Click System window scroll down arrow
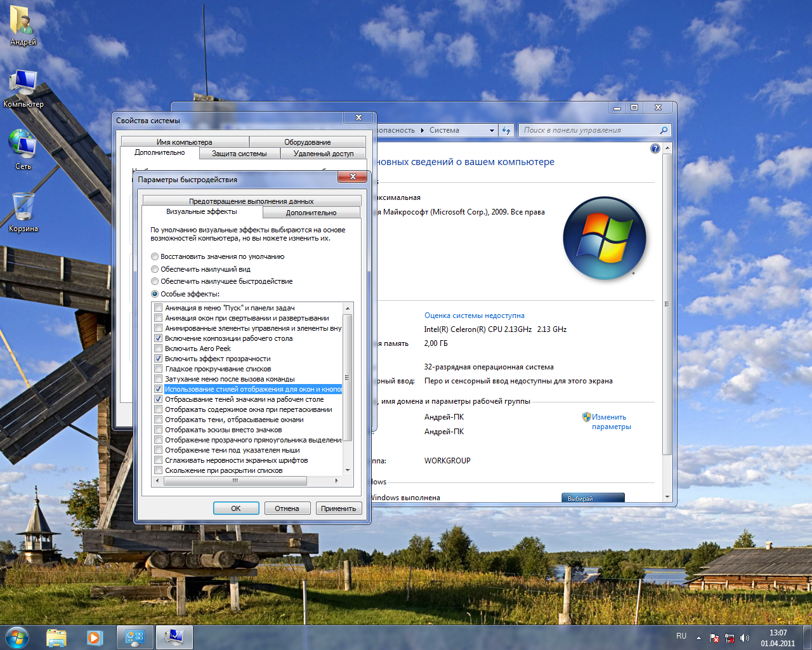The image size is (812, 650). pos(667,497)
